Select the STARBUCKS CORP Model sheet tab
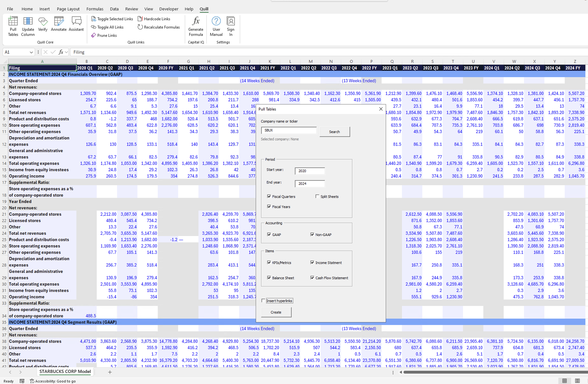The width and height of the screenshot is (588, 384). click(x=65, y=372)
